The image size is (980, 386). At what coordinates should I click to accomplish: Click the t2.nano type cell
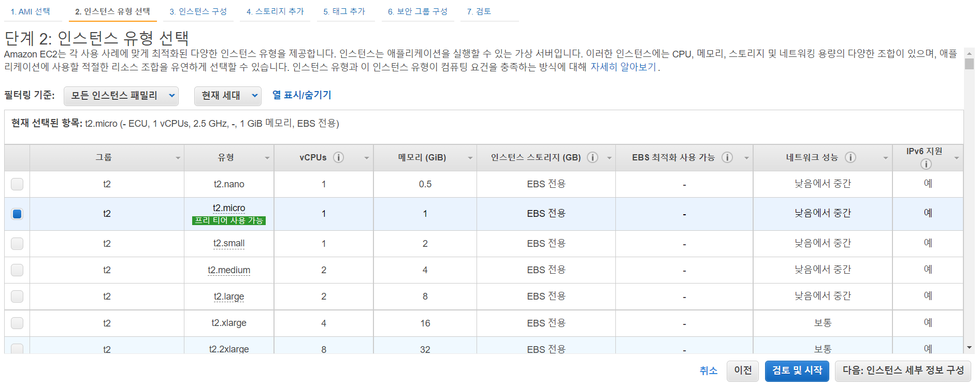229,184
